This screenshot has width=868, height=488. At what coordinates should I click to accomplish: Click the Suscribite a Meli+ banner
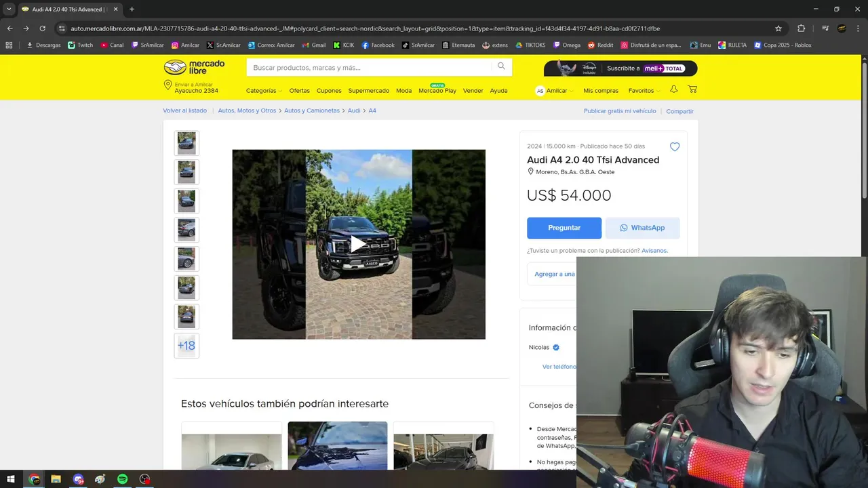pos(620,68)
